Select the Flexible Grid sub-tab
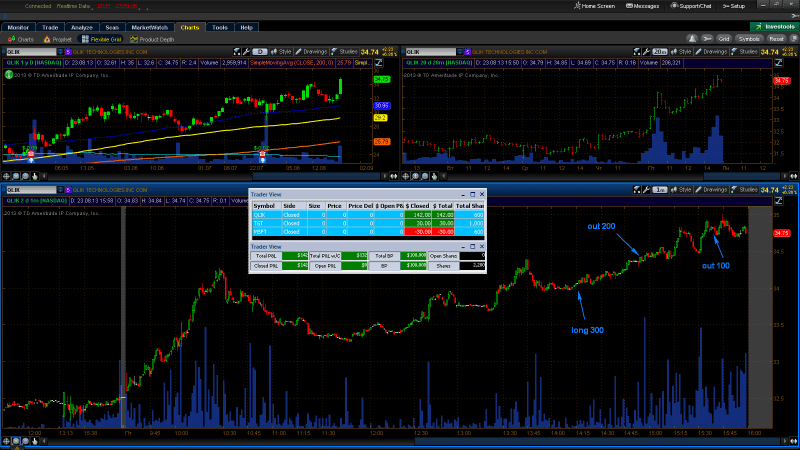Screen dimensions: 800x450 coord(102,39)
